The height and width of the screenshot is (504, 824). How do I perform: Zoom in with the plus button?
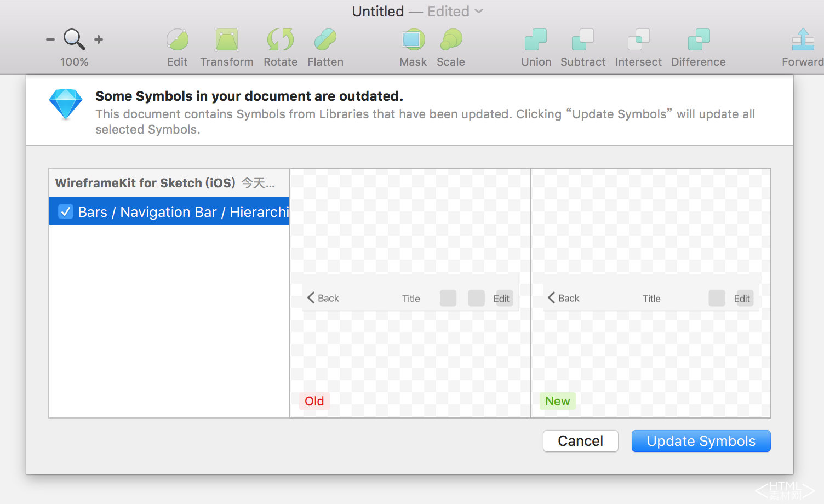pos(99,39)
